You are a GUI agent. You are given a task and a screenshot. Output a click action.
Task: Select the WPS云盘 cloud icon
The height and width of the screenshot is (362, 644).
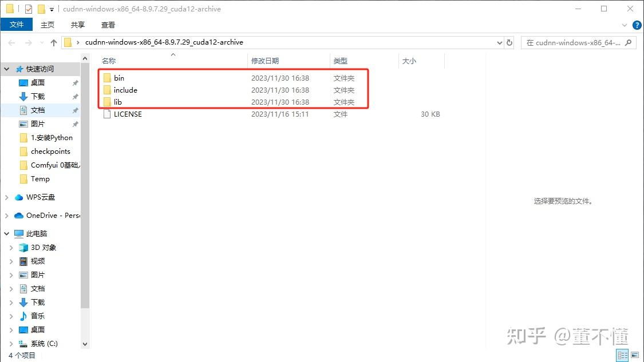pyautogui.click(x=19, y=197)
